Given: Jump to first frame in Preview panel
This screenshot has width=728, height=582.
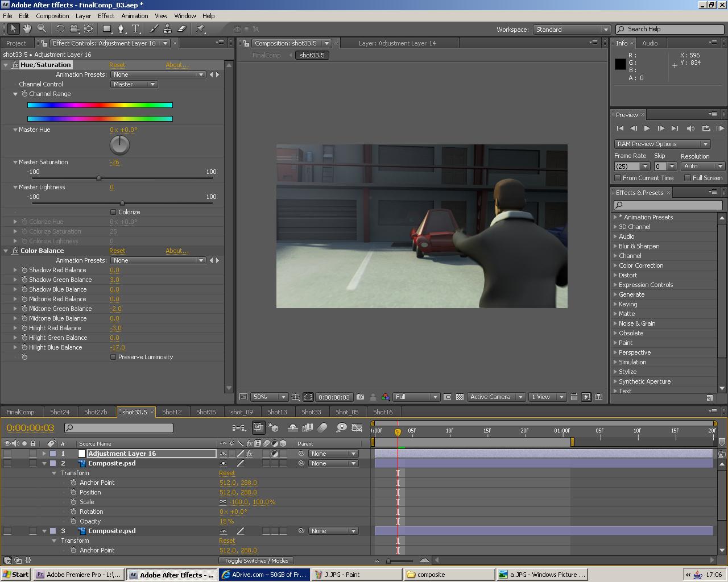Looking at the screenshot, I should coord(620,128).
